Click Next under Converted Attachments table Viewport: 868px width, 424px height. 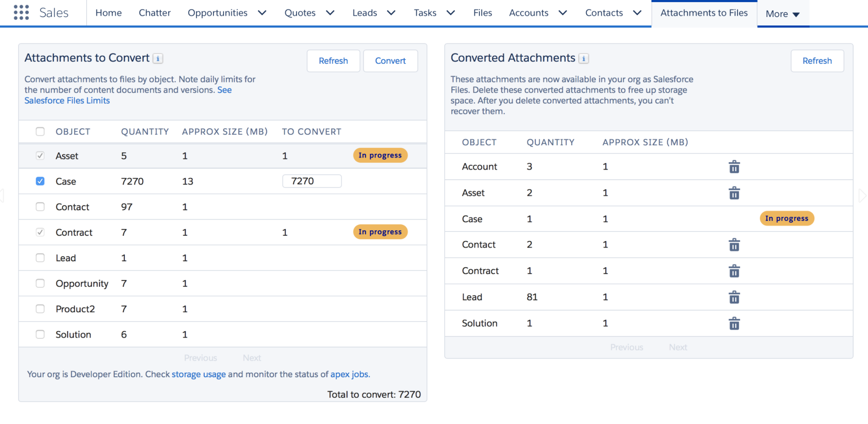click(x=678, y=348)
